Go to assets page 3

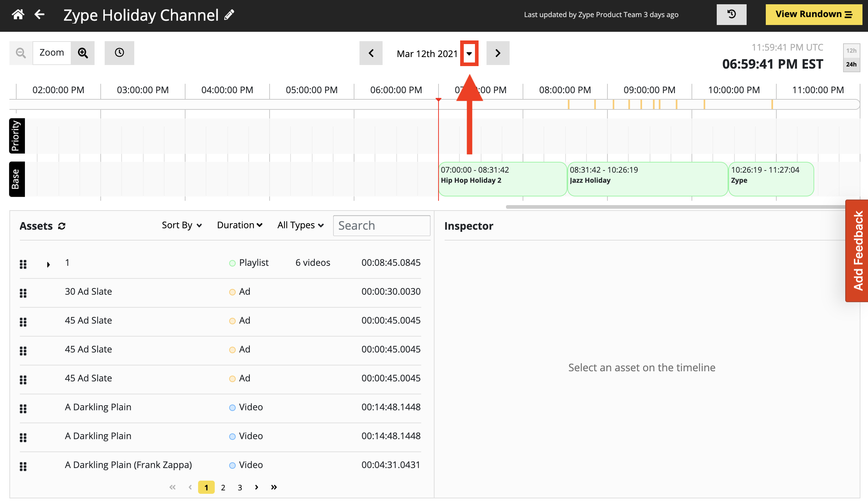tap(240, 488)
